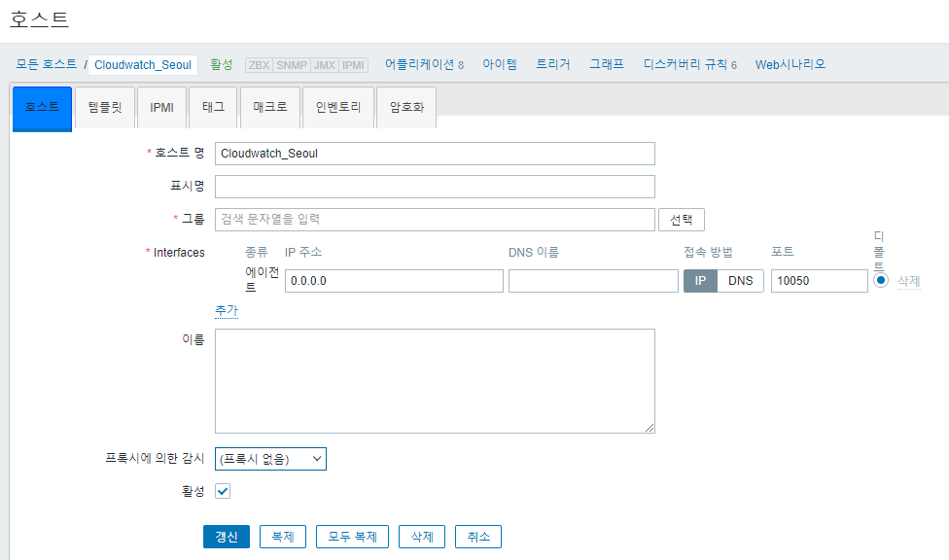Focus the 호스트 명 input field
Screen dimensions: 949x560
pyautogui.click(x=435, y=154)
